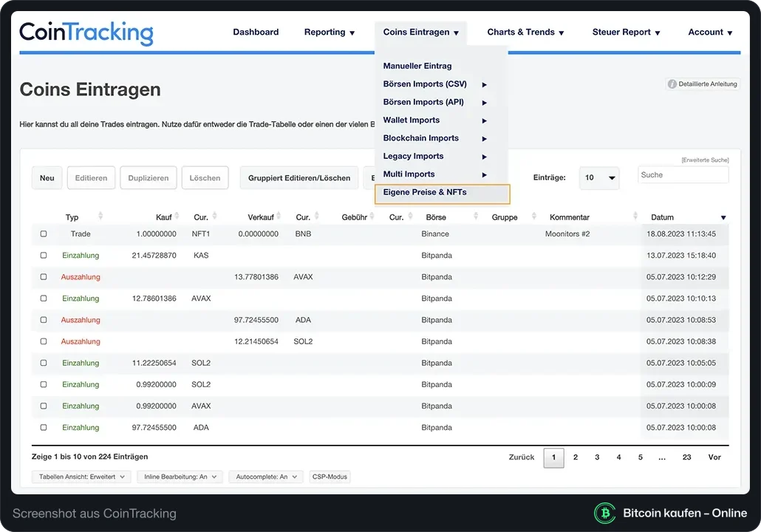The height and width of the screenshot is (532, 761).
Task: Click the Vor next-page link
Action: pyautogui.click(x=714, y=457)
